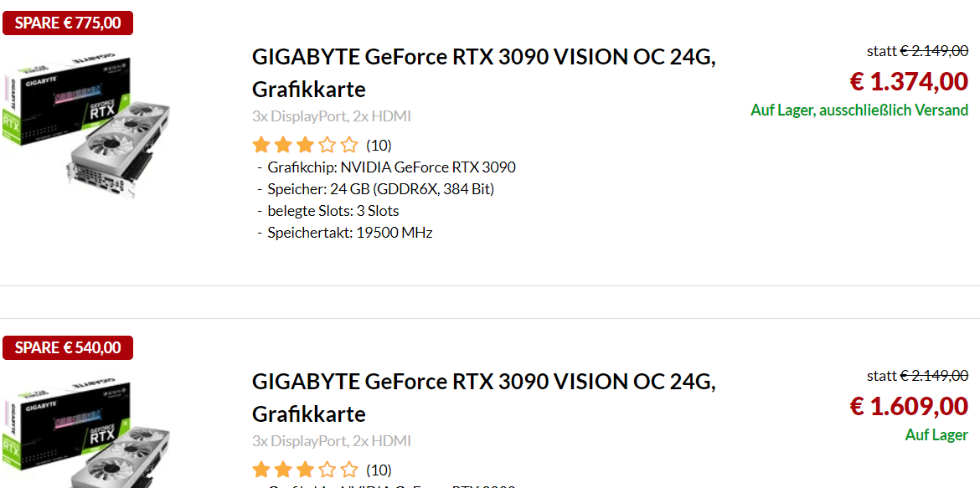Click 'Speicher: 24 GB (GDDR6X, 384 Bit)' spec

point(380,189)
